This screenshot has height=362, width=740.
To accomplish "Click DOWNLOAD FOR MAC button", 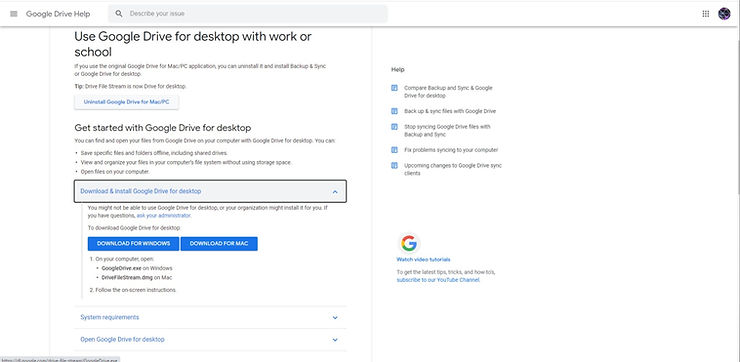I will coord(219,244).
